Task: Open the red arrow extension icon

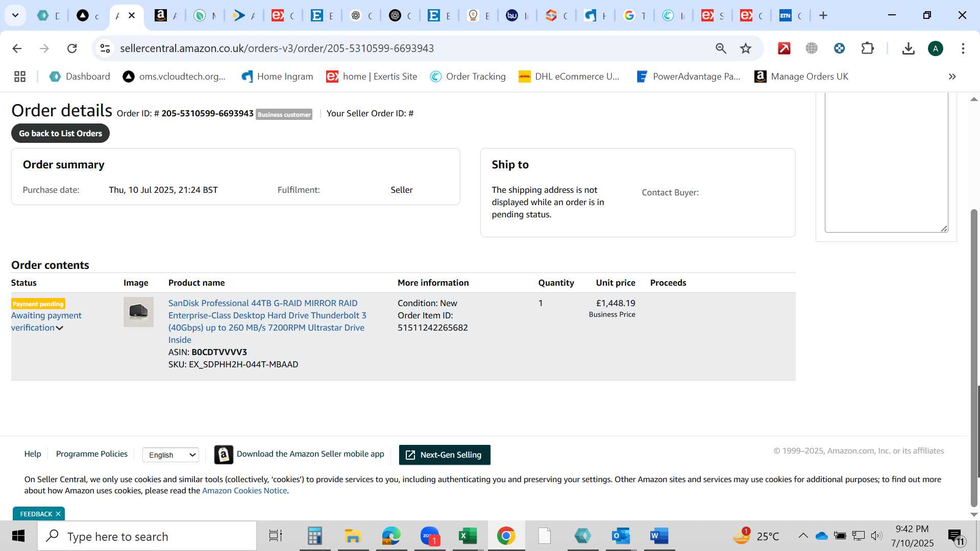Action: pyautogui.click(x=784, y=48)
